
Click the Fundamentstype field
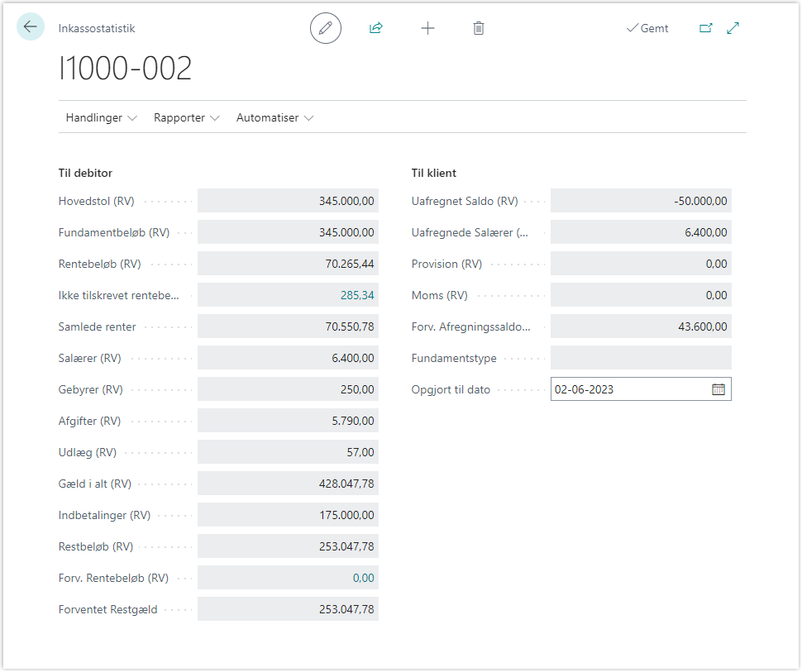[x=641, y=358]
